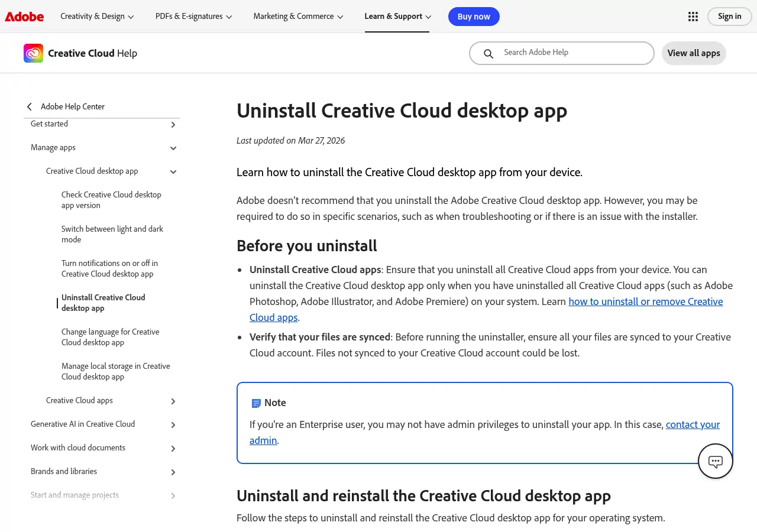This screenshot has width=757, height=532.
Task: Open Change language for Creative Cloud desktop app
Action: point(110,337)
